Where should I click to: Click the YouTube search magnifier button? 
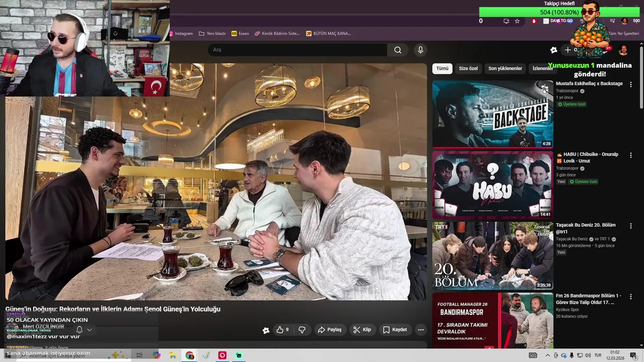398,50
